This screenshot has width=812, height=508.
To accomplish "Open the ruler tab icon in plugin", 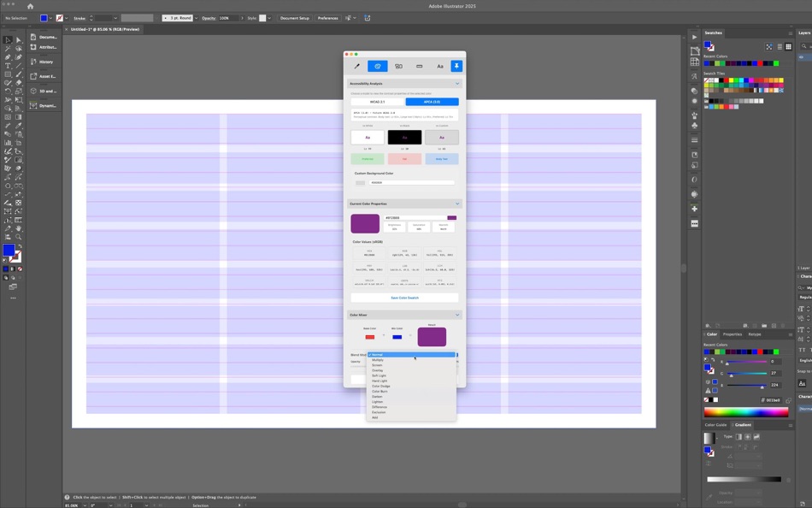I will (x=419, y=67).
